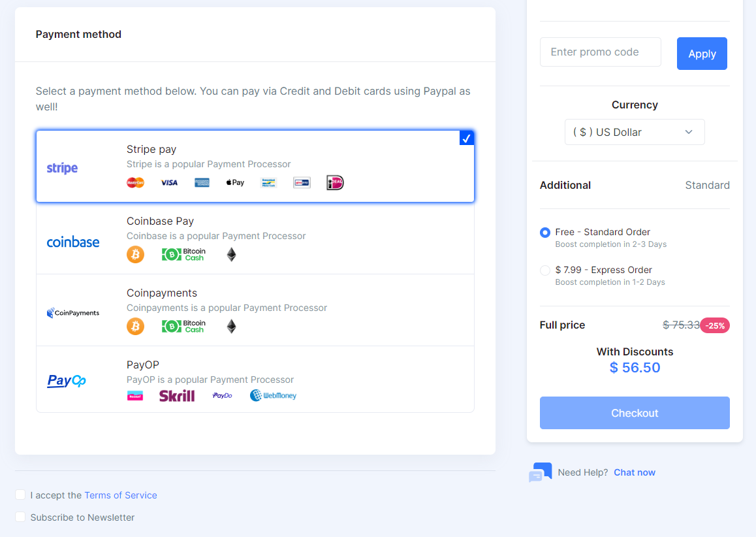This screenshot has height=537, width=756.
Task: Choose the Free Standard Order radio button
Action: pos(545,233)
